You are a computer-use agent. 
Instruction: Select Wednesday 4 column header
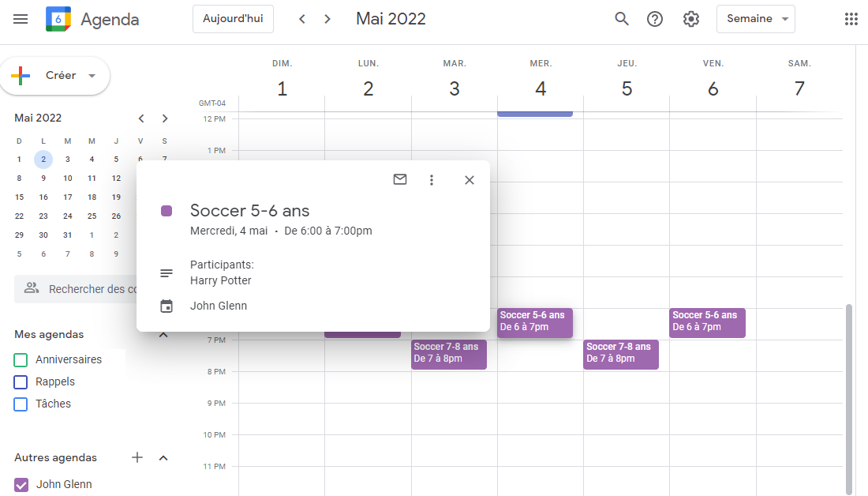pos(541,79)
